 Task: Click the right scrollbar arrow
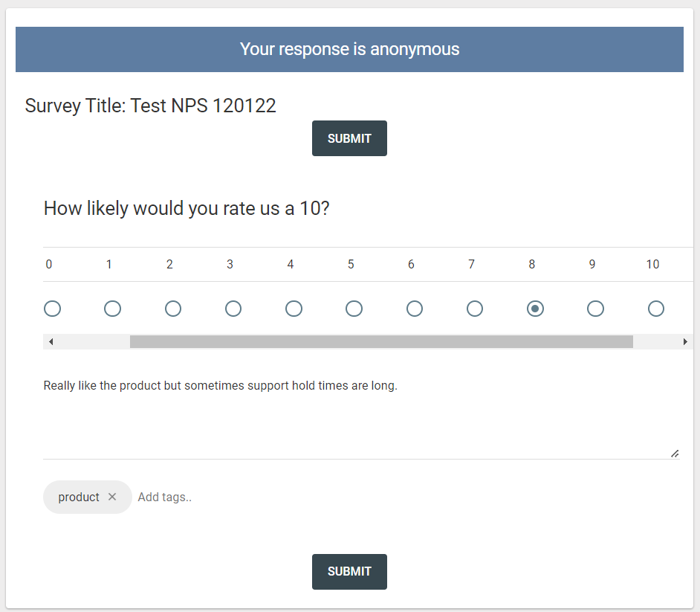(x=685, y=342)
